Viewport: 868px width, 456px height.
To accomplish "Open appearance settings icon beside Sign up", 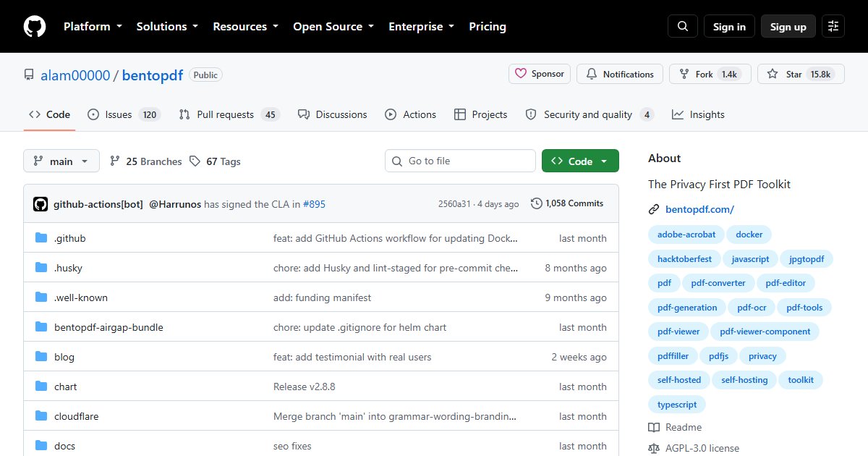I will click(x=833, y=26).
